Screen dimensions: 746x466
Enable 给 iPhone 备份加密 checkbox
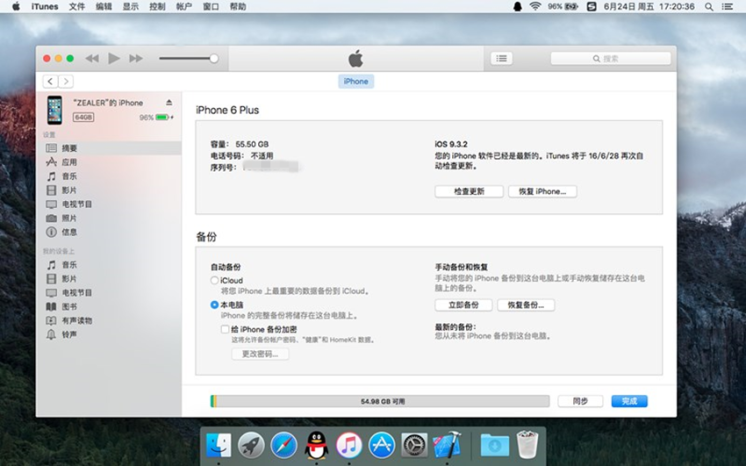tap(225, 329)
